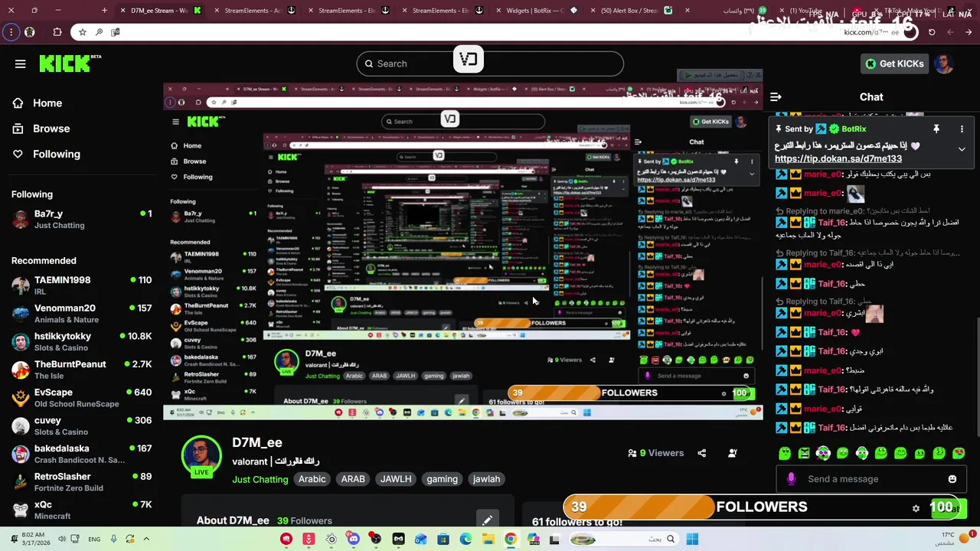Collapse the pinned message chevron
The height and width of the screenshot is (551, 980).
962,149
